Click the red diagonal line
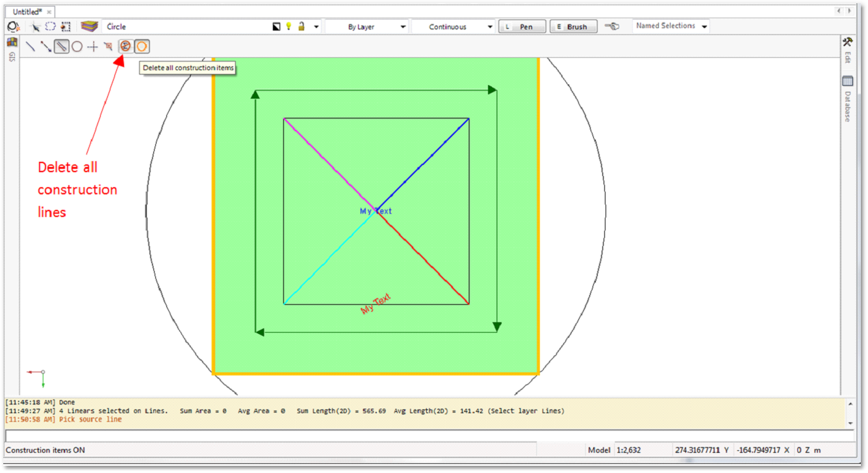 coord(422,258)
